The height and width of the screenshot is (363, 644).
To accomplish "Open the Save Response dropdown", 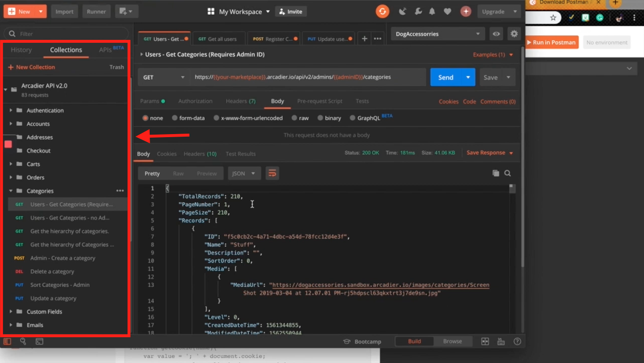I will coord(490,153).
